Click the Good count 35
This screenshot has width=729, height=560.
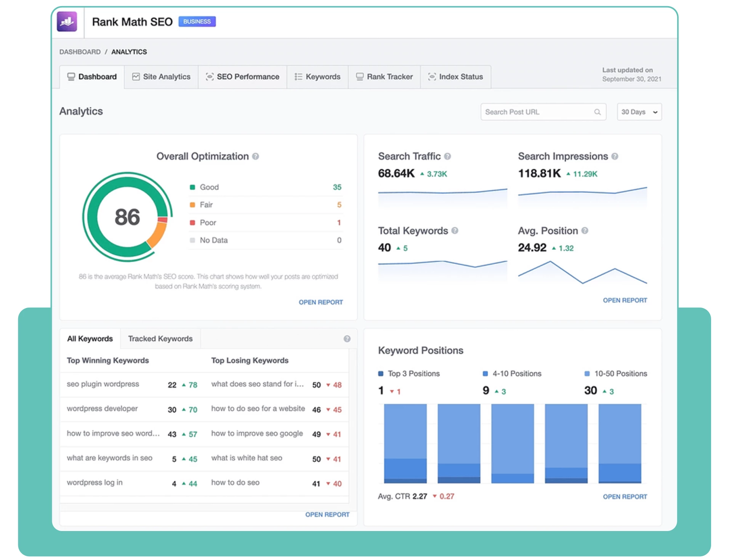click(337, 187)
